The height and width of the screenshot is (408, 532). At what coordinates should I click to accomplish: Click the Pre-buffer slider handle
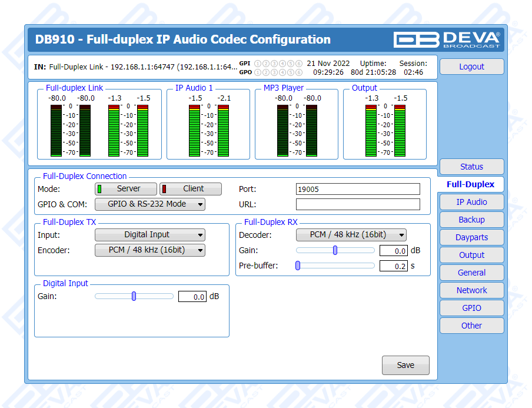(x=298, y=266)
